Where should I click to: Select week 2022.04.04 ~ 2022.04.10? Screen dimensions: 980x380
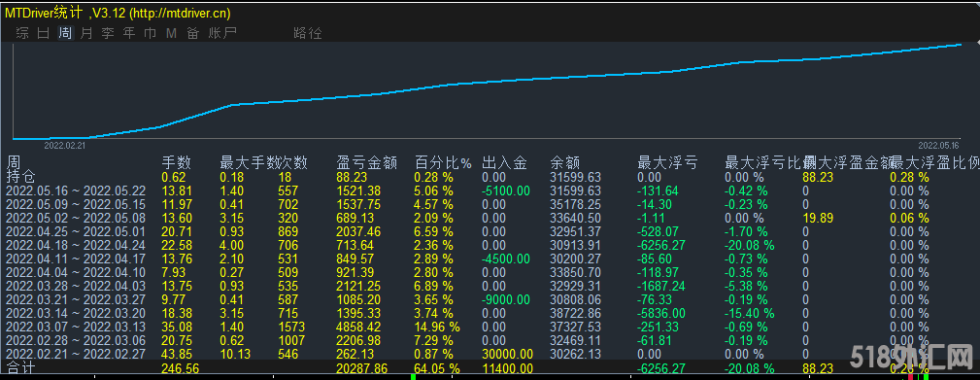coord(76,272)
